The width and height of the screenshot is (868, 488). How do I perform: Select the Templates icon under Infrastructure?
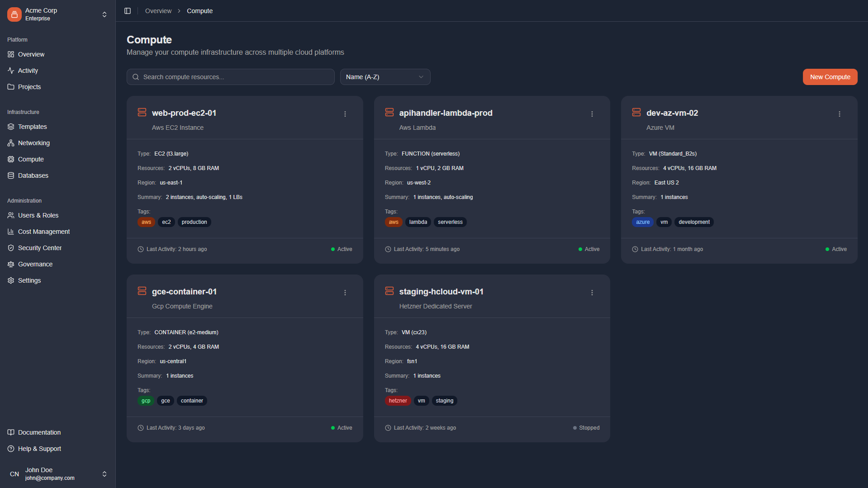[x=10, y=127]
